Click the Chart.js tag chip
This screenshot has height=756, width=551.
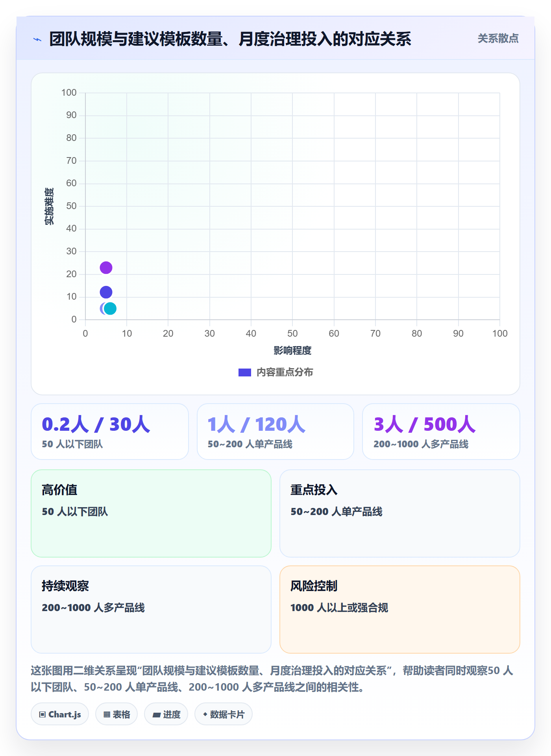coord(60,714)
